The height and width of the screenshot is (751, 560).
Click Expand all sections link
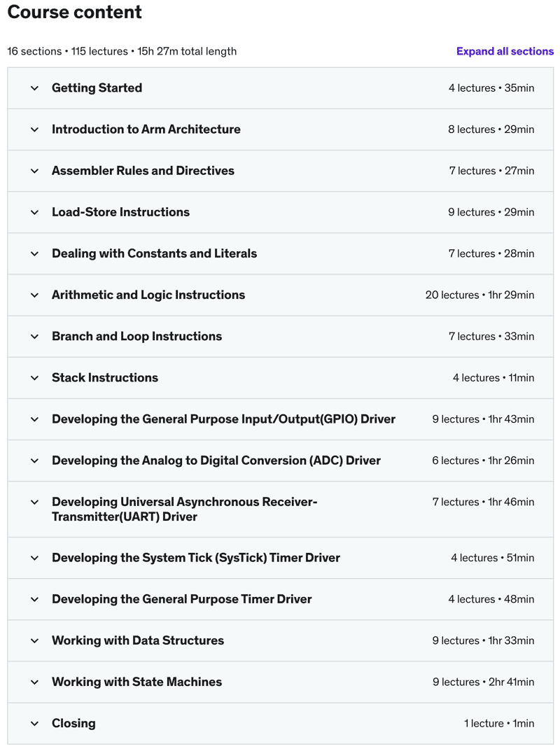click(505, 51)
